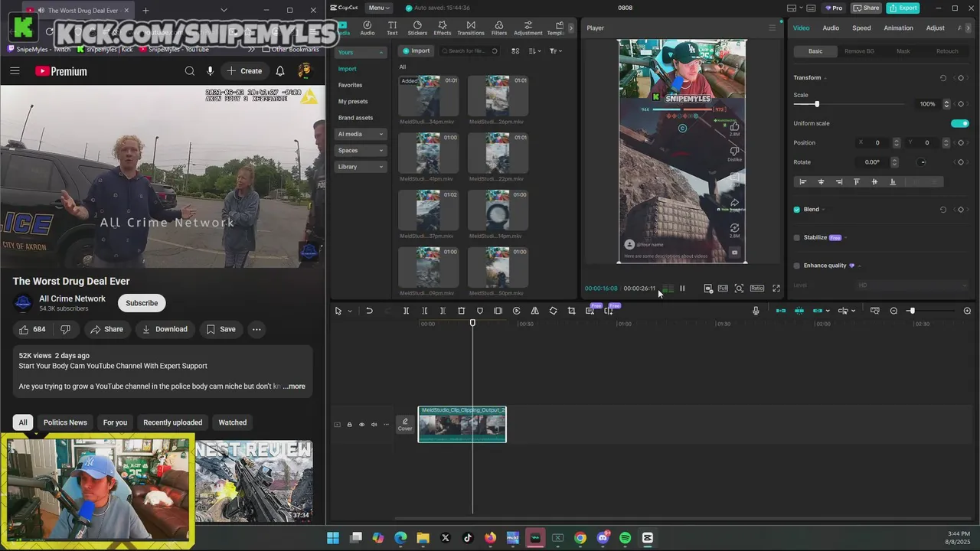Switch to the Animation properties tab

pyautogui.click(x=898, y=28)
